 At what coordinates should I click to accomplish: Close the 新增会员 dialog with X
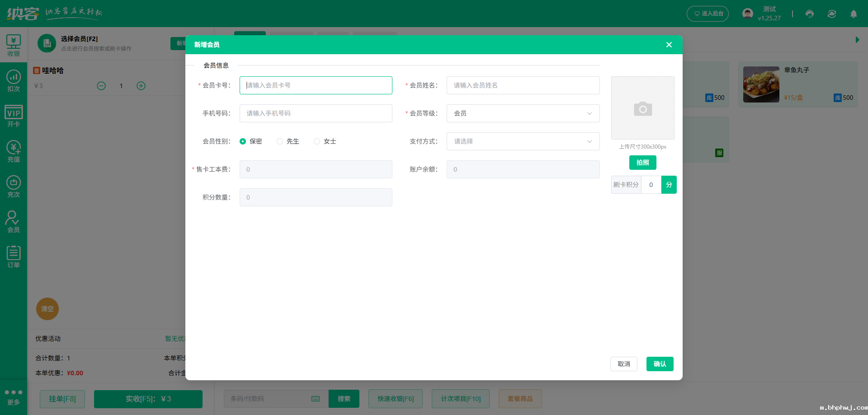pos(669,45)
